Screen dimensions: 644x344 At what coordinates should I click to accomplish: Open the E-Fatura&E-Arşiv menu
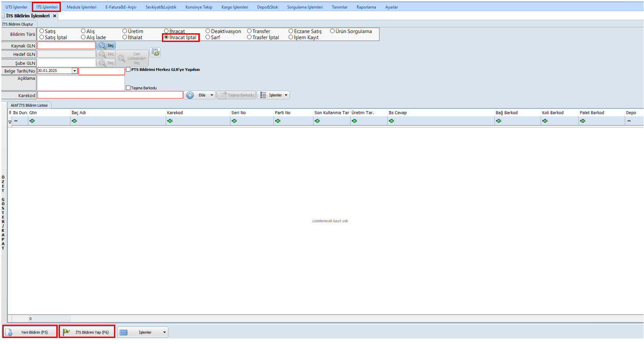point(120,7)
